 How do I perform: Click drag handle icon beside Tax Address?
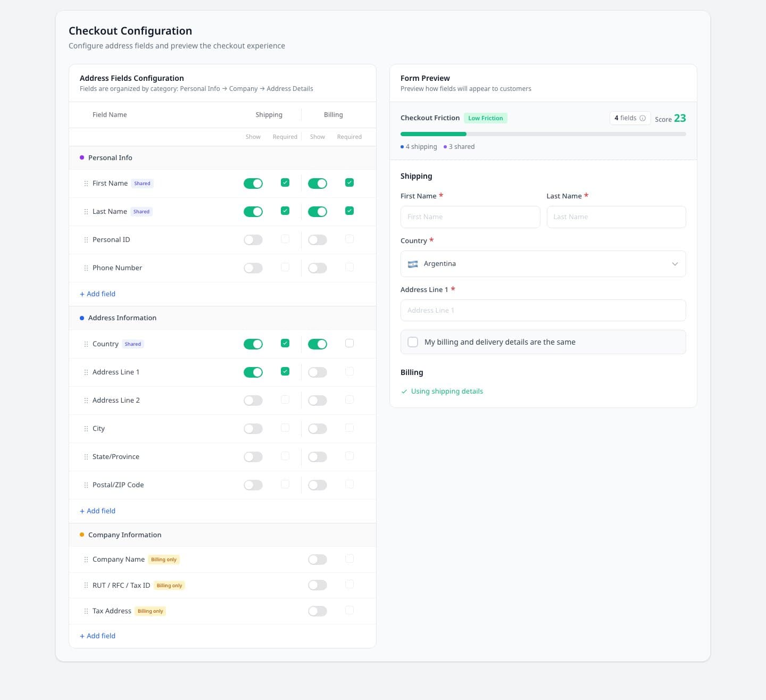point(86,611)
